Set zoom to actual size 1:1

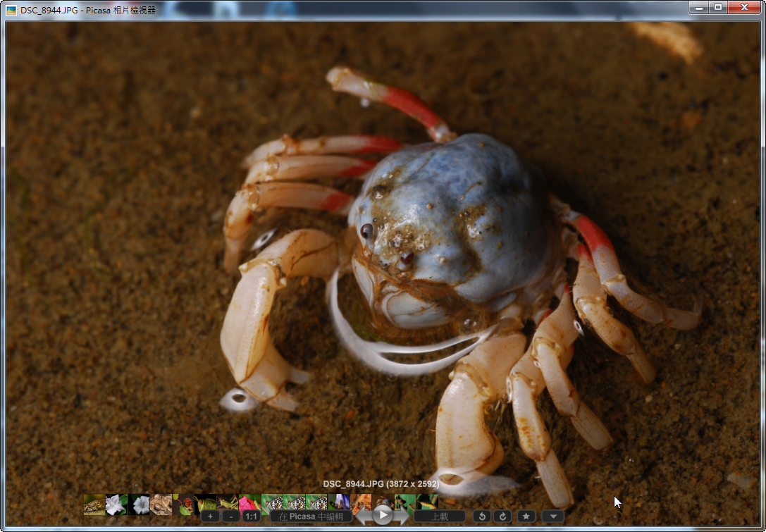(251, 516)
